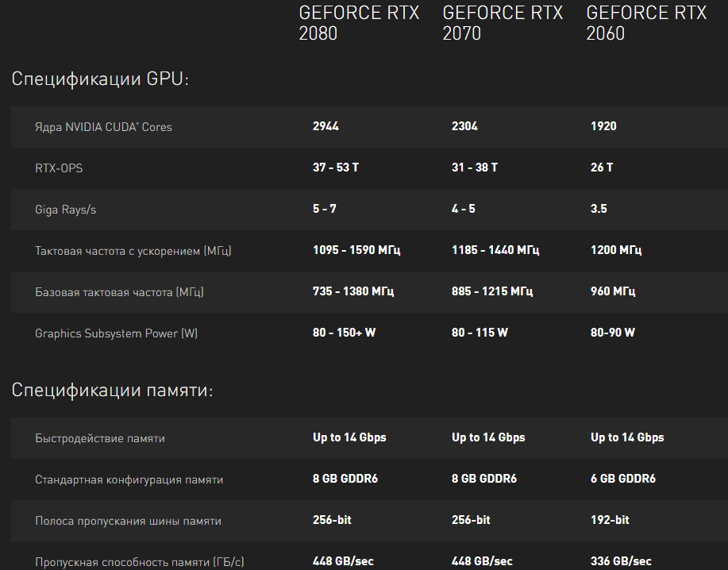Select the Спецификации памяти section heading
728x570 pixels.
point(112,391)
